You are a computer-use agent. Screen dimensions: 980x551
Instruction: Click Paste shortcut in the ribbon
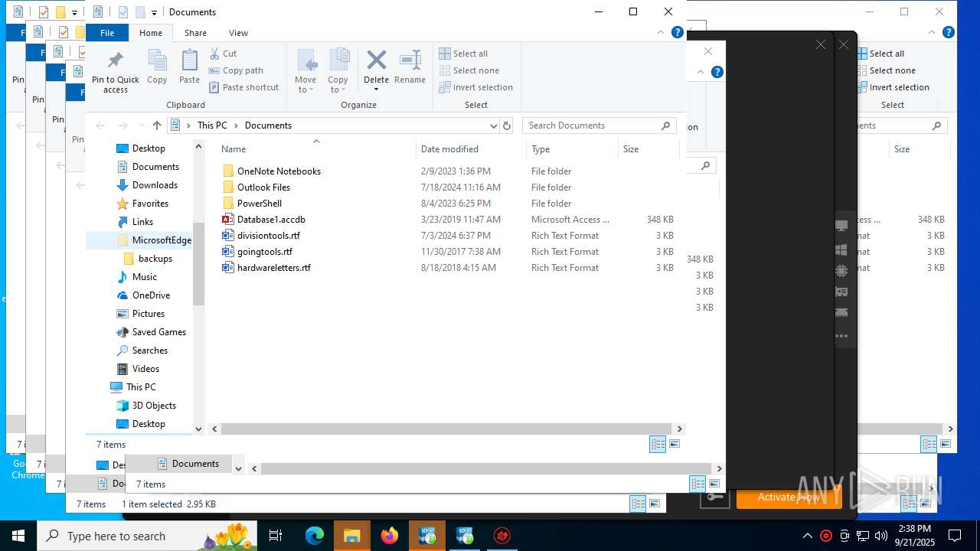point(243,87)
